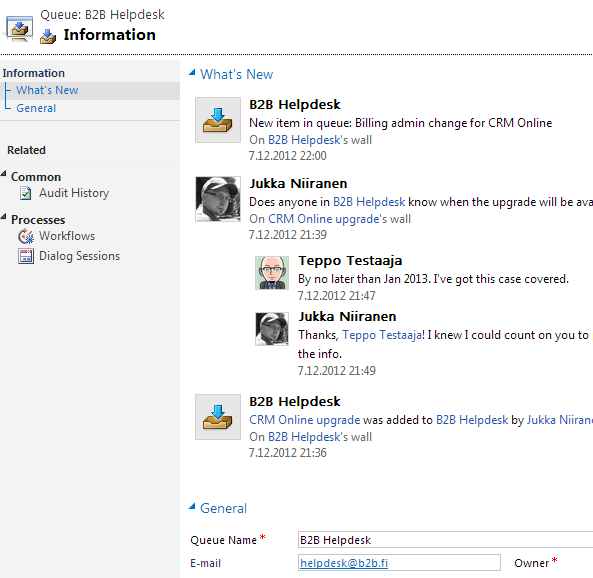Click the timestamp 7.12.2012 22:00
Screen dimensions: 593x578
287,156
